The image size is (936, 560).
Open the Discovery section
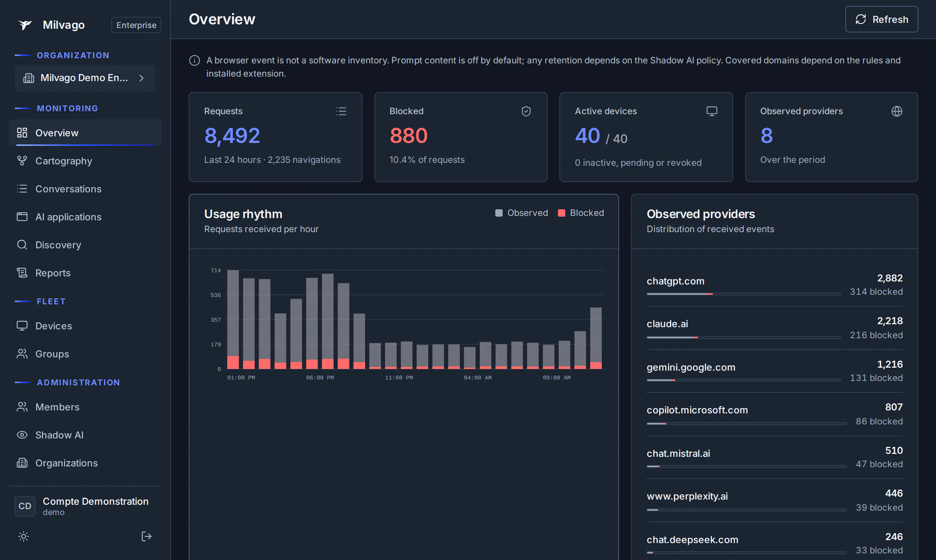click(85, 245)
